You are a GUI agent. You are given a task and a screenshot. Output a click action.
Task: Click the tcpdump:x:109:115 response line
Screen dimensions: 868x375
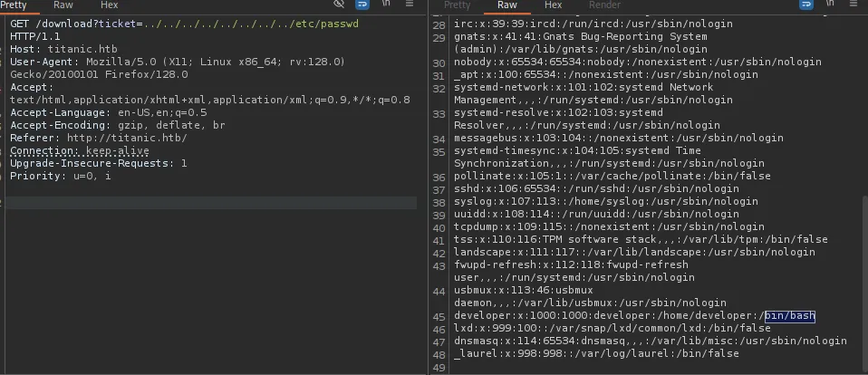point(610,227)
